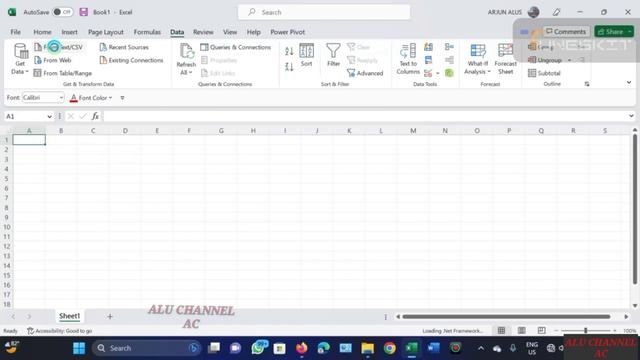Open the Formulas tab
The width and height of the screenshot is (640, 360).
[147, 32]
